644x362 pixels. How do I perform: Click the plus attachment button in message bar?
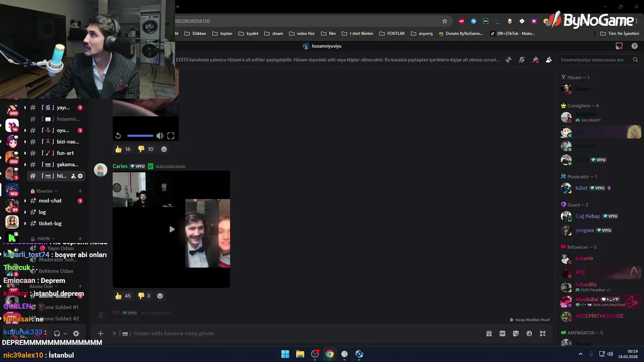click(x=101, y=333)
